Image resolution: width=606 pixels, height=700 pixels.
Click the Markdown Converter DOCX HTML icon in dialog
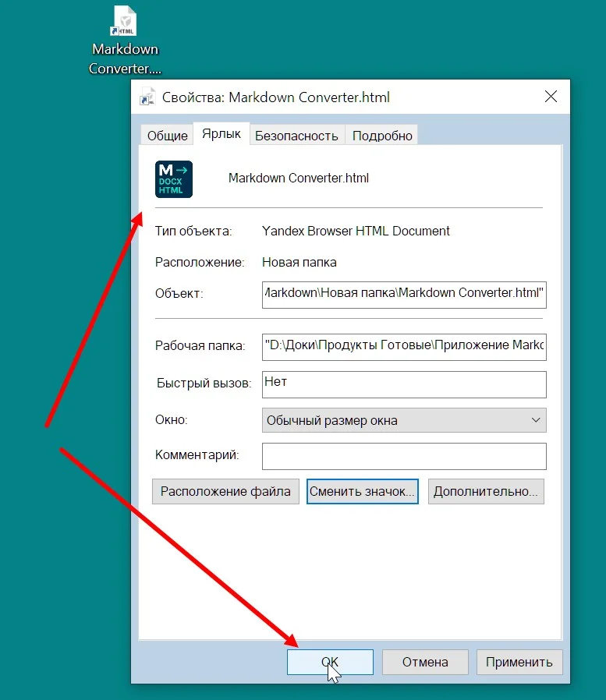tap(174, 179)
